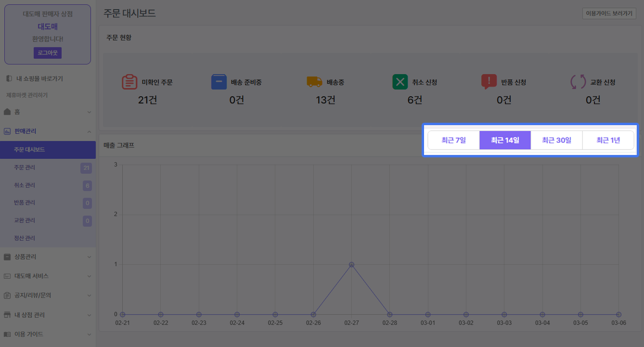
Task: Select the 최근 7일 range option
Action: (453, 141)
